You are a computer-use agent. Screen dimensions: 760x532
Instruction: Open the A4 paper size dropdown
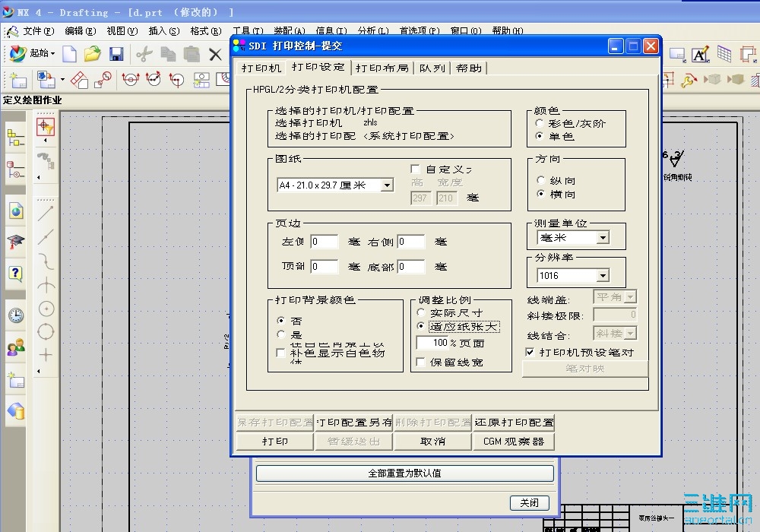[387, 185]
